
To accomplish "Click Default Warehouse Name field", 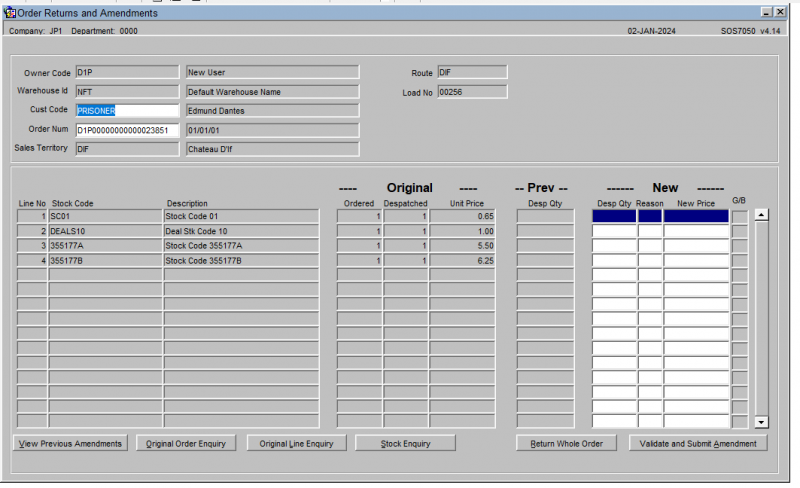I will [272, 92].
